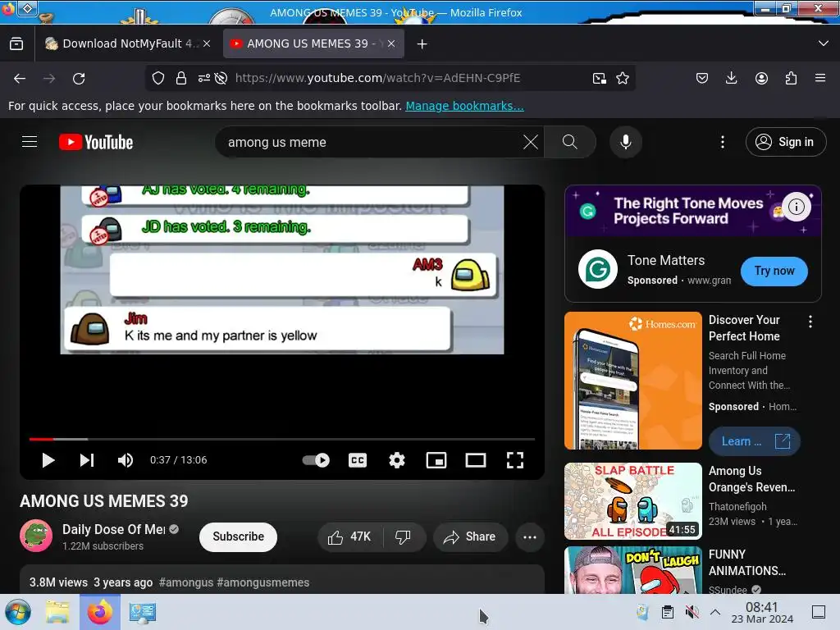
Task: Close the AMONG US MEMES 39 tab
Action: point(391,43)
